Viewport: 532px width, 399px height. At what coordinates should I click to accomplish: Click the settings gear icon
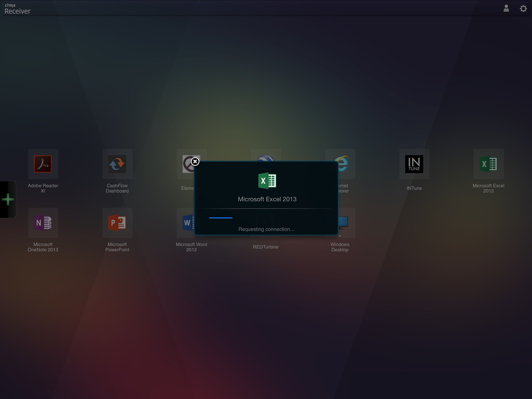tap(523, 9)
